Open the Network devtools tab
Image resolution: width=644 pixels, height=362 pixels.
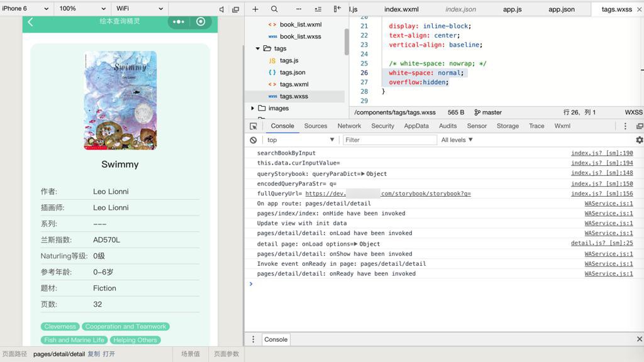(349, 126)
